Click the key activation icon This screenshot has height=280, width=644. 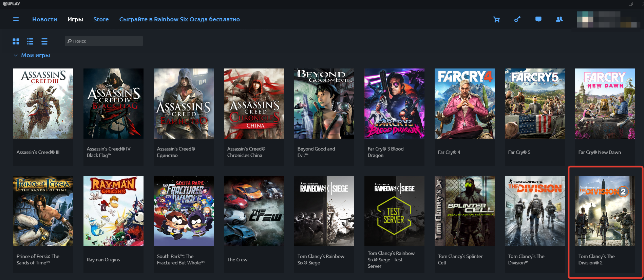pos(517,19)
